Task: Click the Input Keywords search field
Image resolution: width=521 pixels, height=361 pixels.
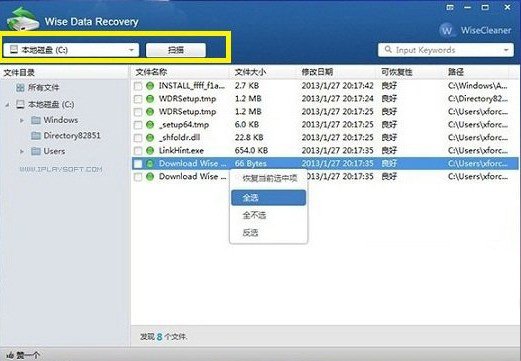Action: (446, 50)
